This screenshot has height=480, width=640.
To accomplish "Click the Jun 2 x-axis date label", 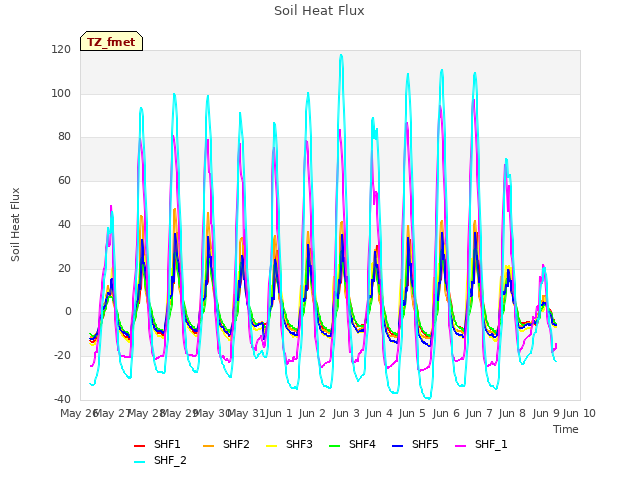I will click(312, 413).
